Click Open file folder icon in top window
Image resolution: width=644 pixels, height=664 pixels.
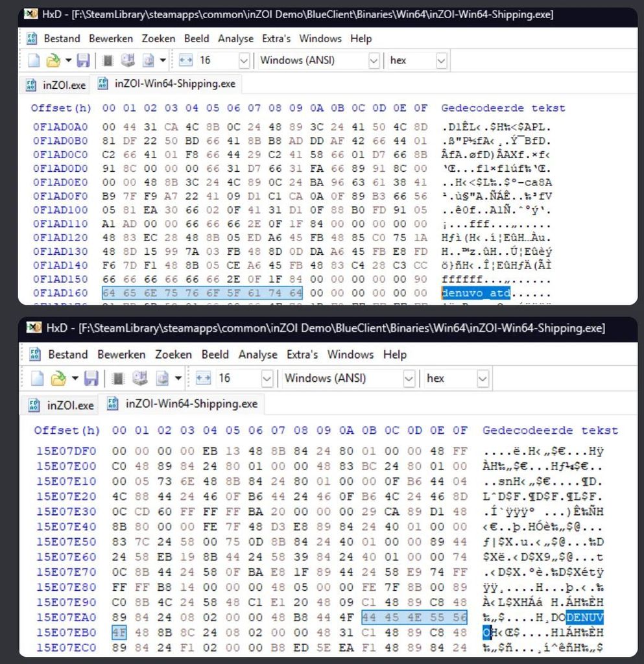point(53,60)
